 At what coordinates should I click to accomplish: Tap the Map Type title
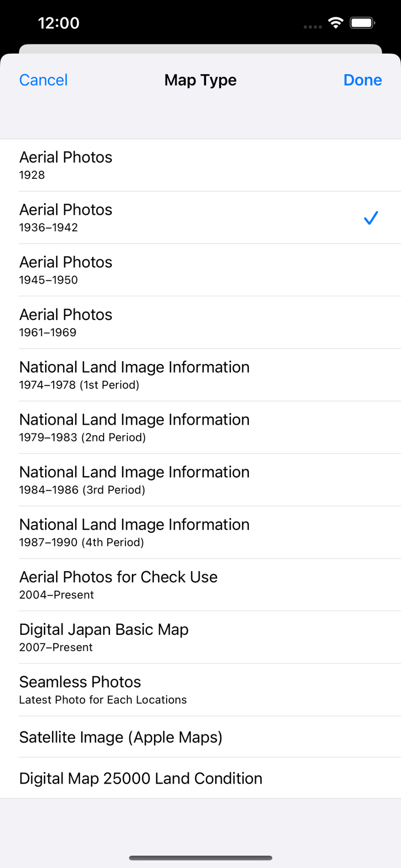click(x=200, y=80)
